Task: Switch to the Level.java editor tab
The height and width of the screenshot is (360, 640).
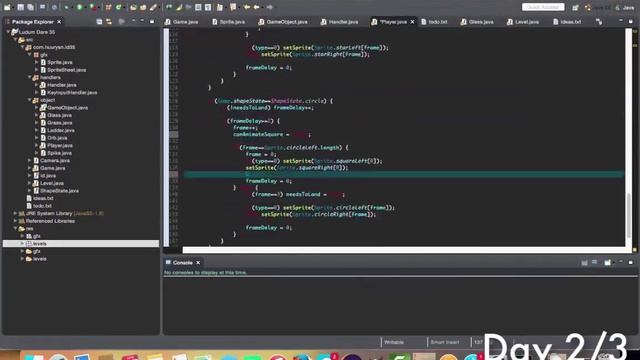Action: pyautogui.click(x=523, y=22)
